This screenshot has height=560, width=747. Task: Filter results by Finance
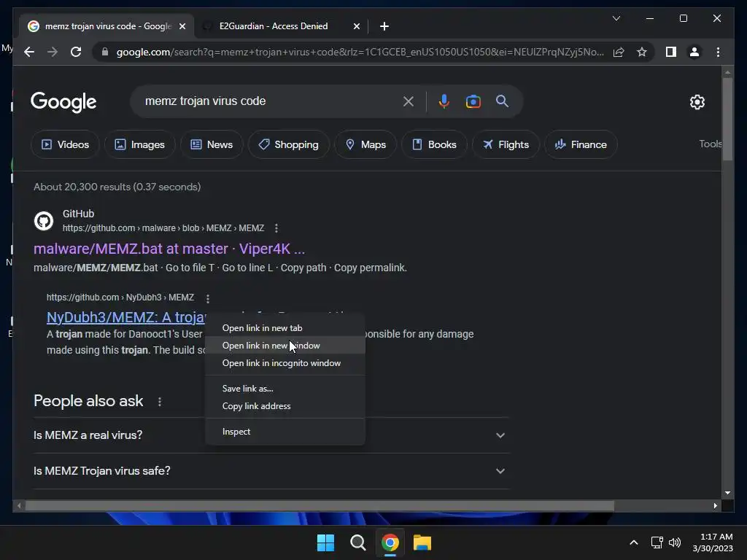click(581, 144)
